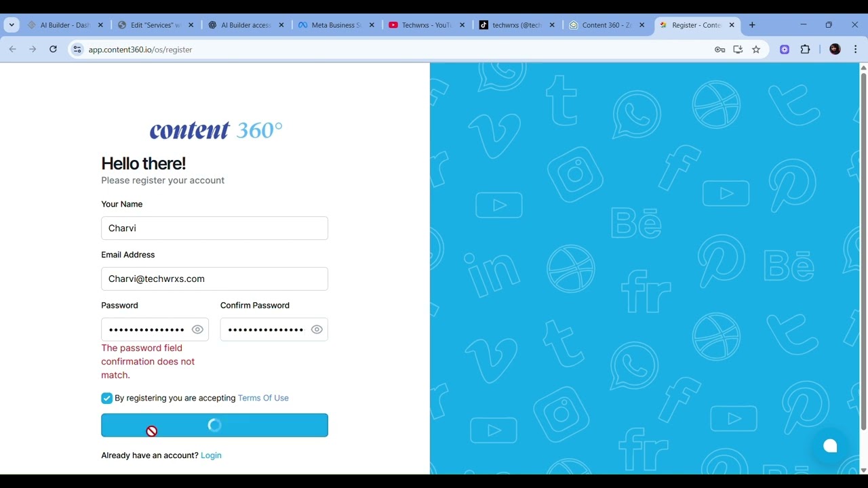Image resolution: width=868 pixels, height=488 pixels.
Task: Focus the Password input field
Action: coord(155,329)
